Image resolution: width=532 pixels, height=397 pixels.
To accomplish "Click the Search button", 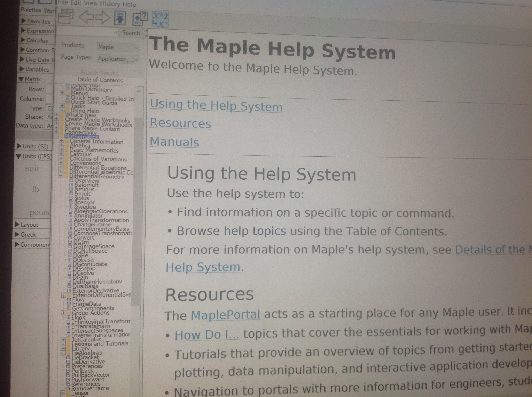I will pos(131,33).
